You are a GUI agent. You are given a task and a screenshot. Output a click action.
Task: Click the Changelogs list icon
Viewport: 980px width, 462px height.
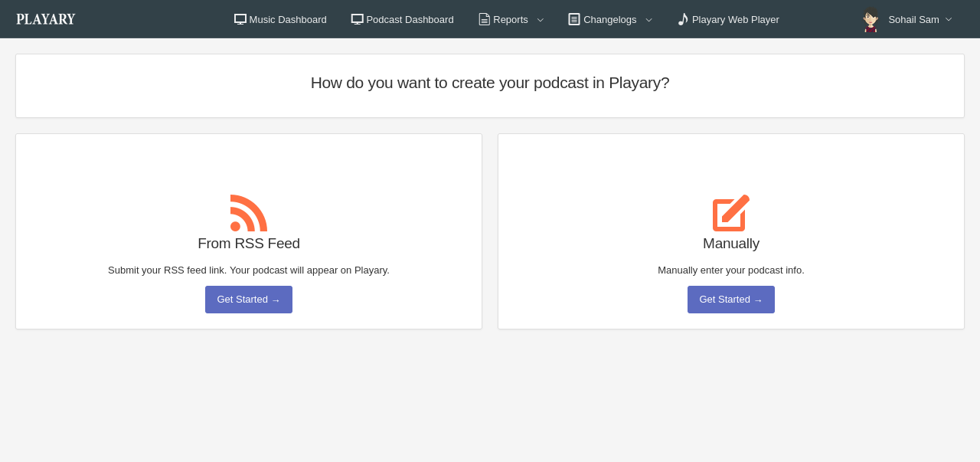point(573,18)
